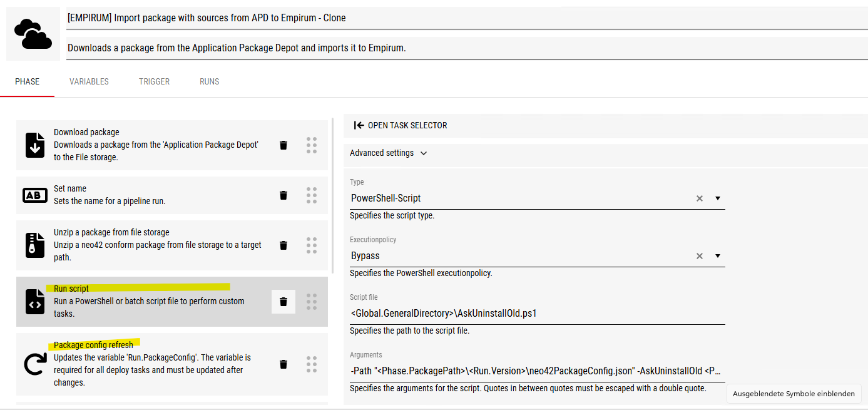Delete the Package config refresh task

pos(283,364)
